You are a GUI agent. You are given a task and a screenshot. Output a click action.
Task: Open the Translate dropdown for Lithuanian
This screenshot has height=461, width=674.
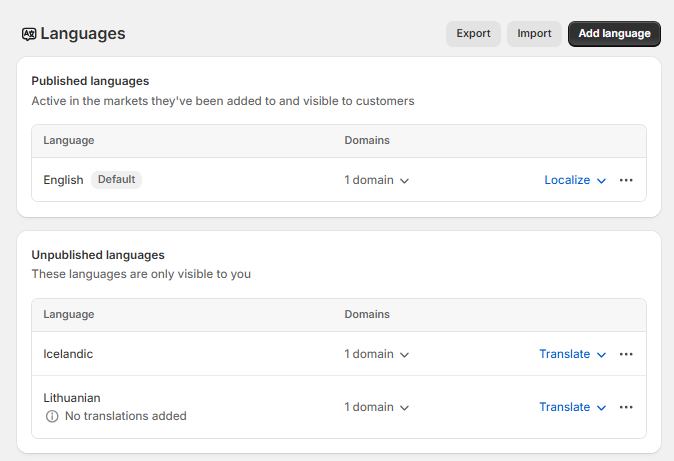click(572, 407)
